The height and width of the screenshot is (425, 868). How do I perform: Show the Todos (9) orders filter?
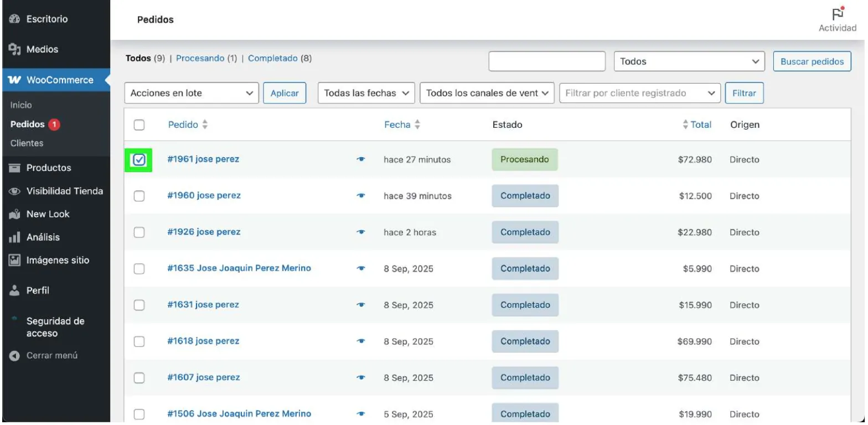point(146,58)
